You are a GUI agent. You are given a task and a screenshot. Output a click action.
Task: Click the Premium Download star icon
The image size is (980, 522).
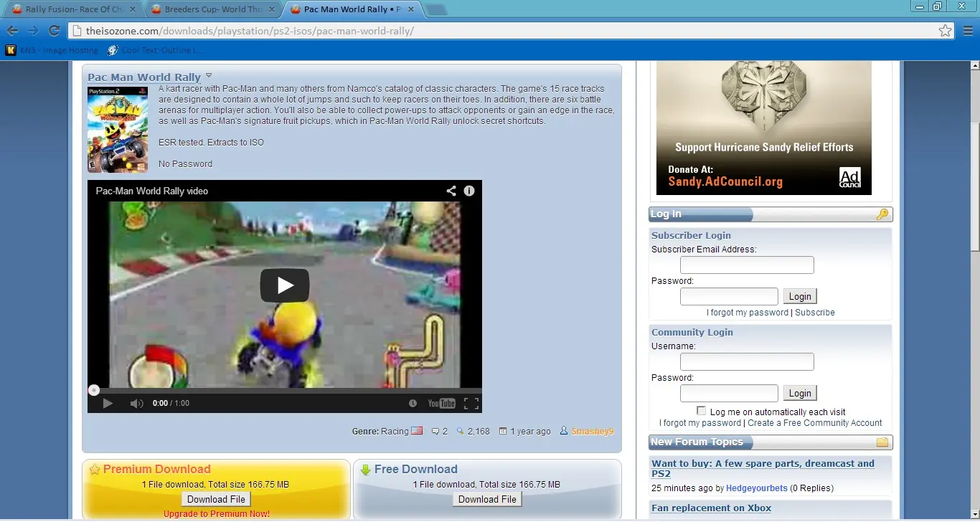click(x=95, y=470)
